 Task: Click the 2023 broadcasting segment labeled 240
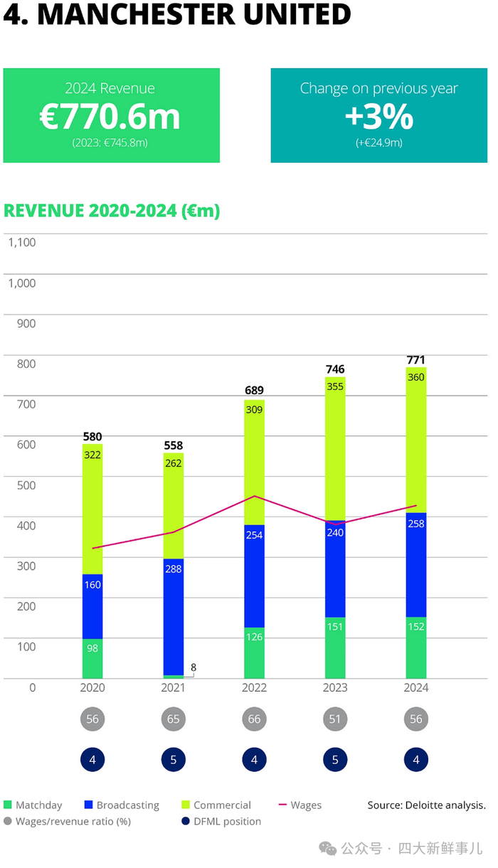click(x=335, y=569)
